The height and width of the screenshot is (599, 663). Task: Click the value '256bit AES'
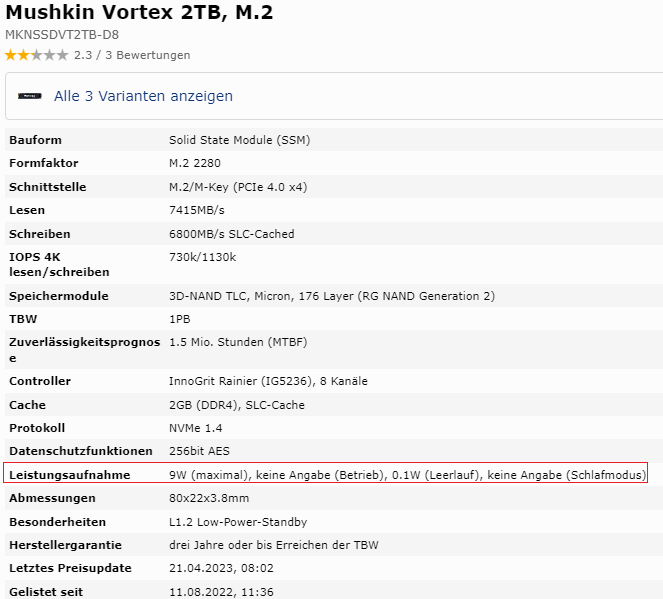click(x=199, y=451)
